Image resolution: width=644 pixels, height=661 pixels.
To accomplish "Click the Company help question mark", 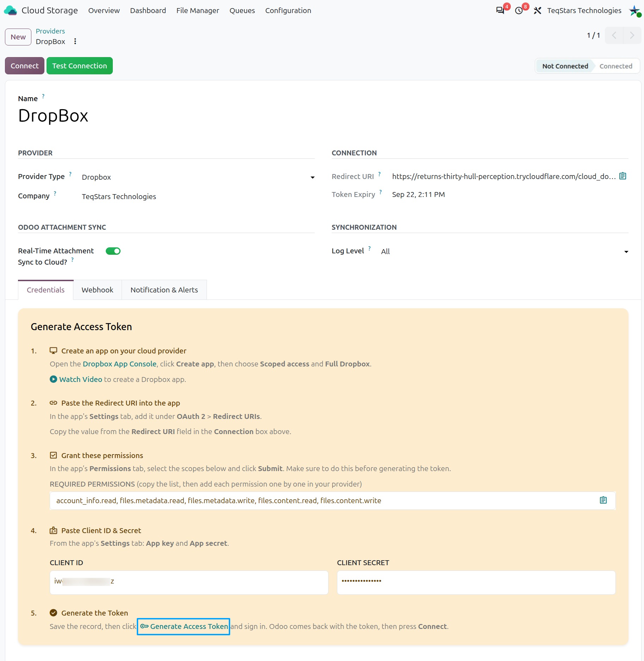I will tap(55, 193).
